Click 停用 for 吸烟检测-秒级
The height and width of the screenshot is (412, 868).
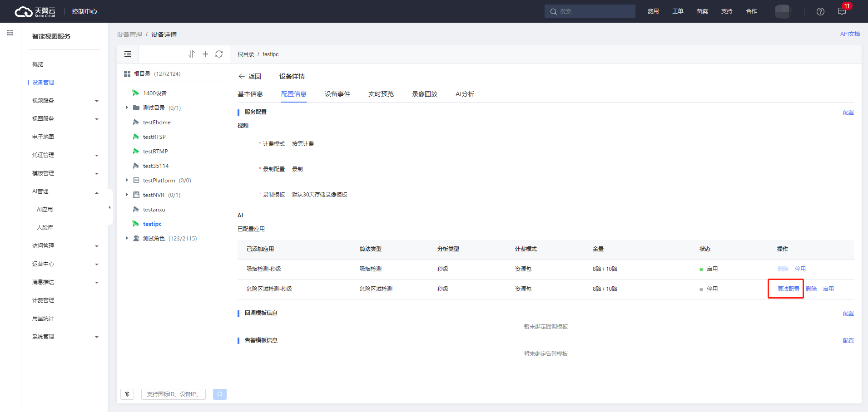[x=800, y=269]
